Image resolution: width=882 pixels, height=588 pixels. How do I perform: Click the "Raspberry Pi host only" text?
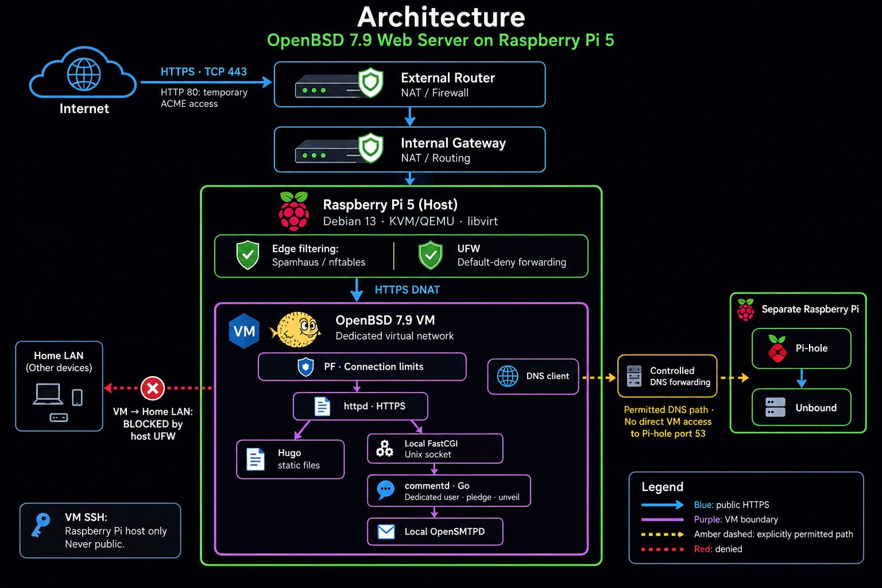(x=116, y=531)
